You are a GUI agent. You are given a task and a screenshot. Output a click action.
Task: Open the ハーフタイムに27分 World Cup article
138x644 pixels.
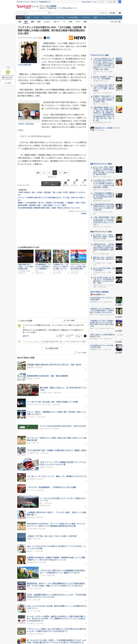pos(63,499)
